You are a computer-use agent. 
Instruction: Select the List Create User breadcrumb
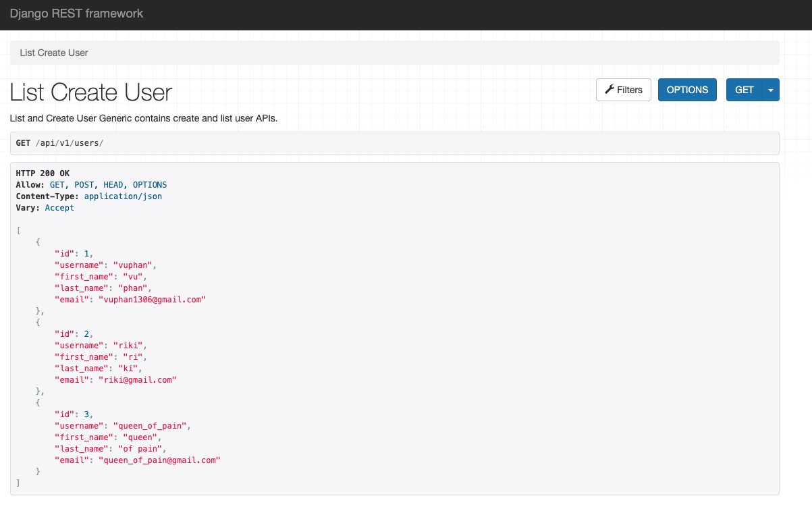coord(54,53)
